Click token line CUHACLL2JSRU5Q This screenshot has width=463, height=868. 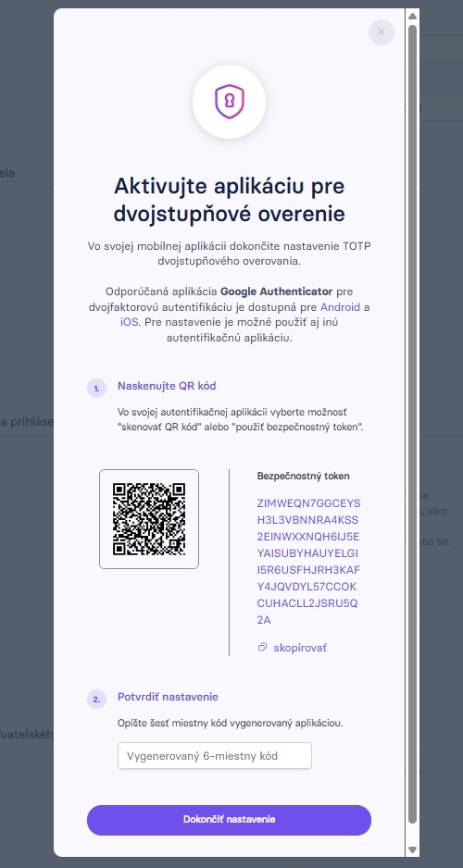(x=307, y=602)
